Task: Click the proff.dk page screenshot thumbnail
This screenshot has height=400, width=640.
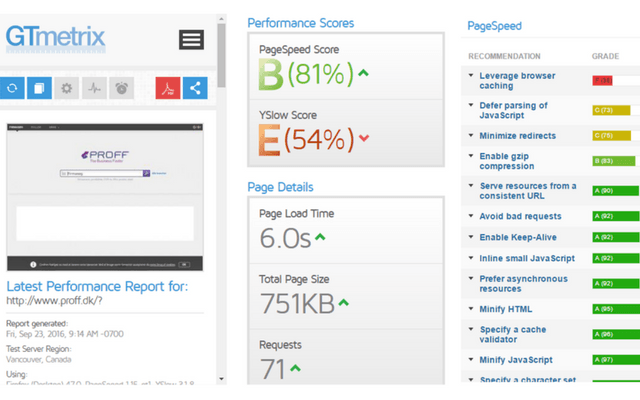Action: point(105,197)
